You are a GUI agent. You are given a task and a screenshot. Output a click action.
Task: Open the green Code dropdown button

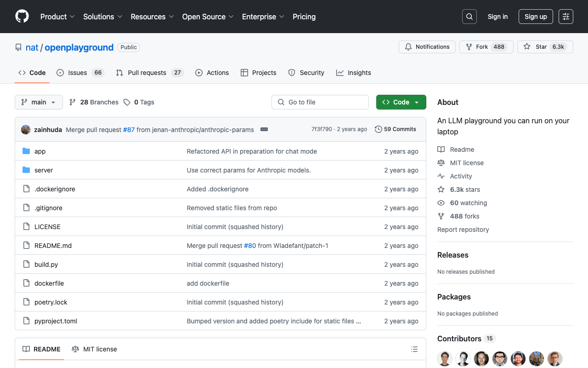[x=401, y=102]
